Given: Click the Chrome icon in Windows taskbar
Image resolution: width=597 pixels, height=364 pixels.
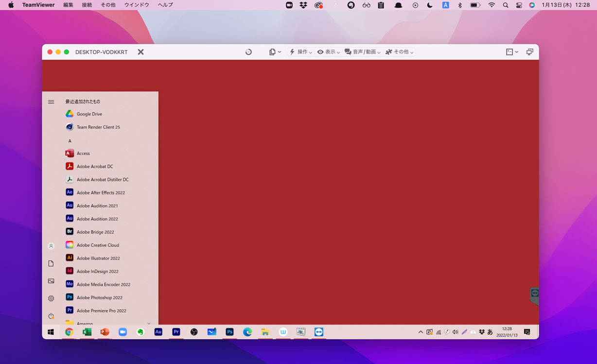Looking at the screenshot, I should coord(69,332).
